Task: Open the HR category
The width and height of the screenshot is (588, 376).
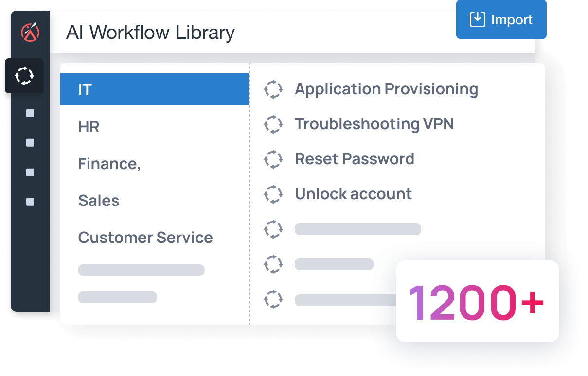Action: pyautogui.click(x=89, y=127)
